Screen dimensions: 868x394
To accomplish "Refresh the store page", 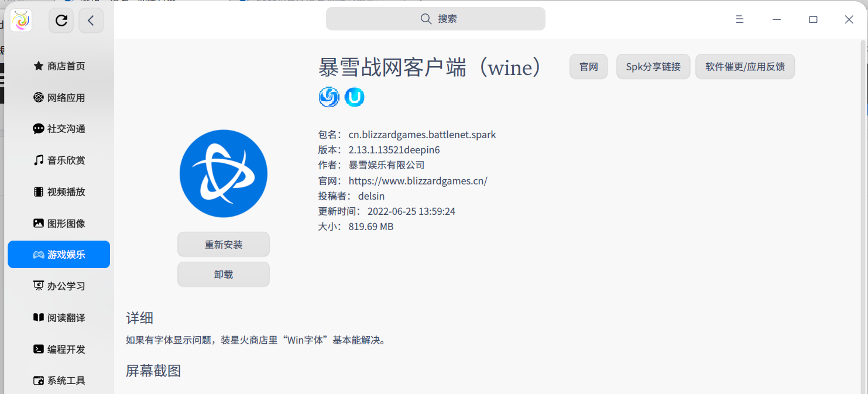I will tap(61, 20).
